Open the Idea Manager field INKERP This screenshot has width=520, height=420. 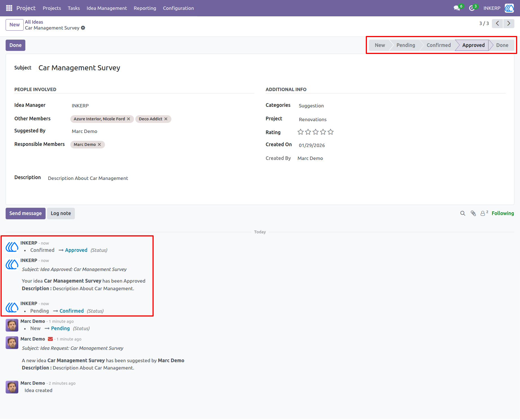click(x=80, y=106)
